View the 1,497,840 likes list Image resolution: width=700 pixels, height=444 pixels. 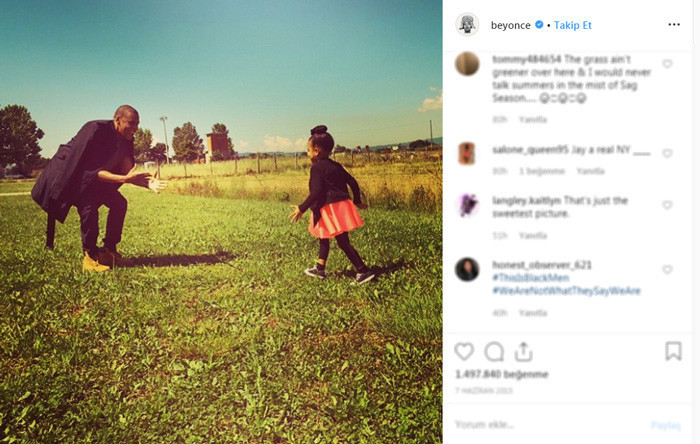point(501,374)
